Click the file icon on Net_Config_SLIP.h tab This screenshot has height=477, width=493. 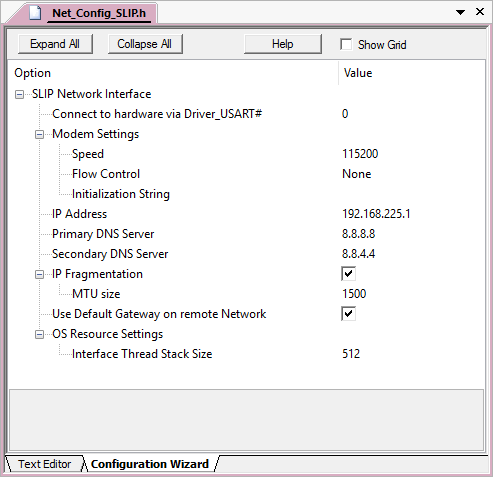tap(35, 13)
